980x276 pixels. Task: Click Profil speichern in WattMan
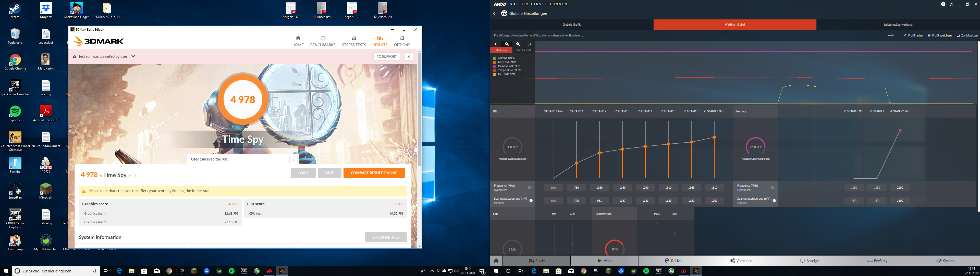click(x=940, y=36)
